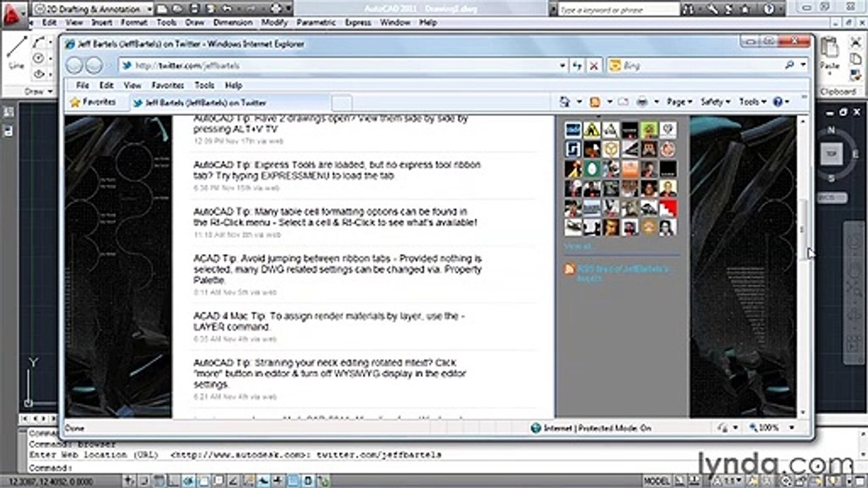Screen dimensions: 868x488
Task: Click Internet Explorer Forward button
Action: 94,66
